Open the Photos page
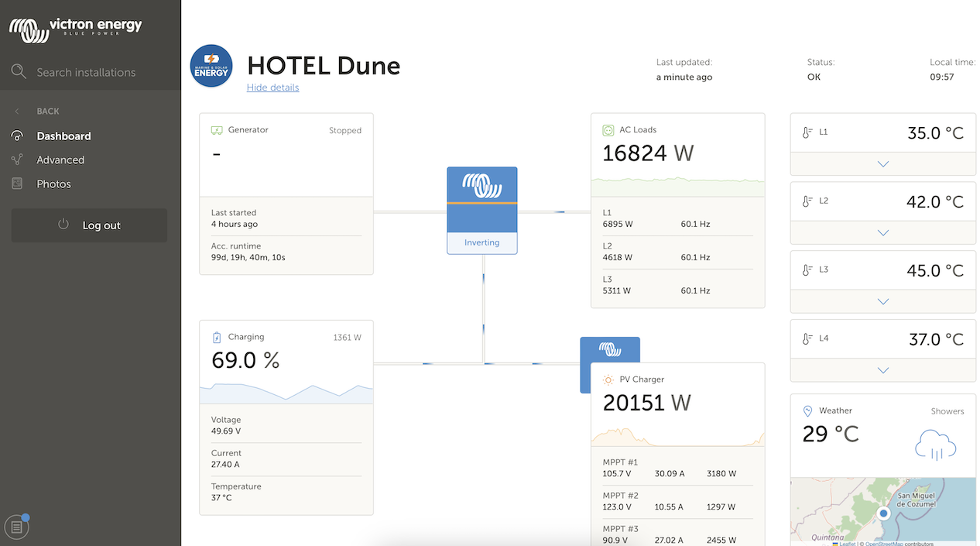Screen dimensions: 980x546 coord(53,184)
